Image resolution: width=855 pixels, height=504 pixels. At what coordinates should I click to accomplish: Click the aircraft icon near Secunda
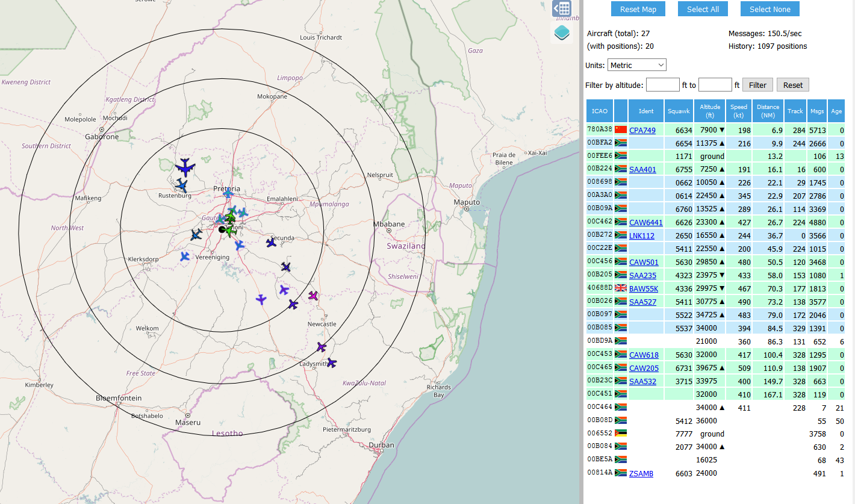[272, 243]
